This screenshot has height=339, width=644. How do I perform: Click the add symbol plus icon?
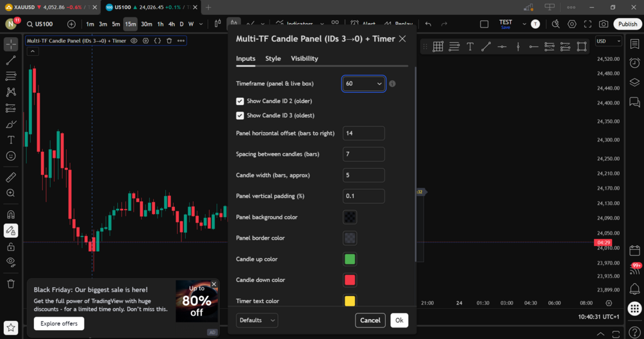[x=72, y=24]
